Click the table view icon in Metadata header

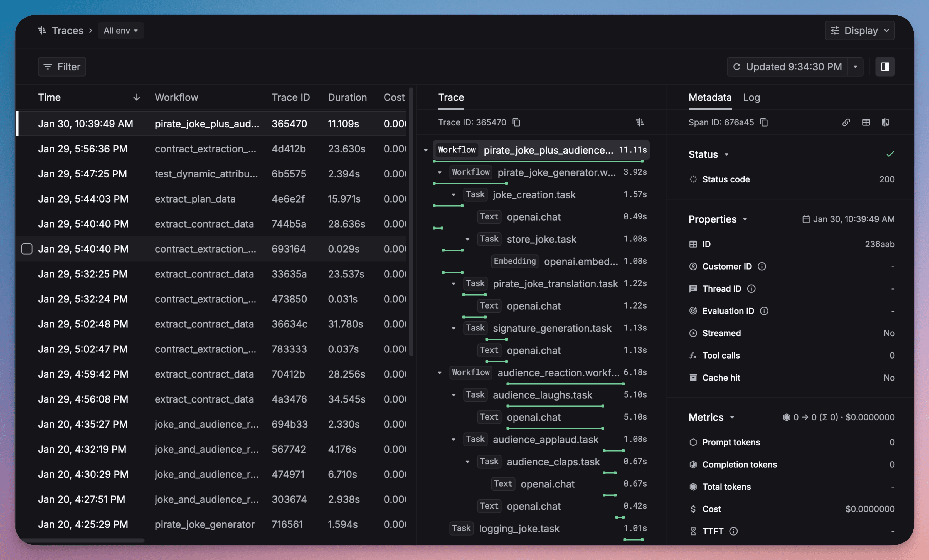coord(866,122)
